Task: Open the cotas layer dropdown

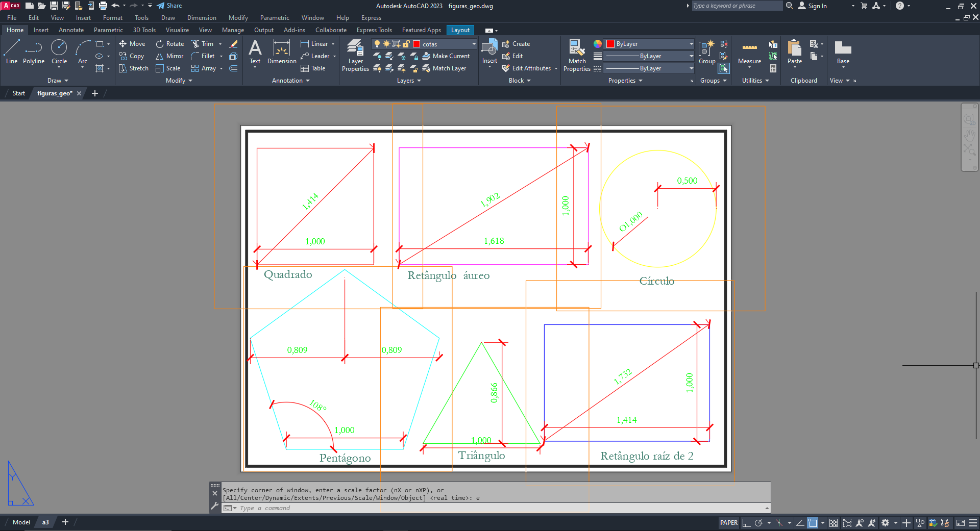Action: (x=474, y=44)
